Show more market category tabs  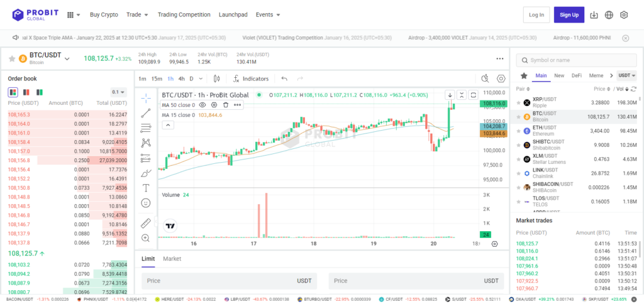point(611,75)
